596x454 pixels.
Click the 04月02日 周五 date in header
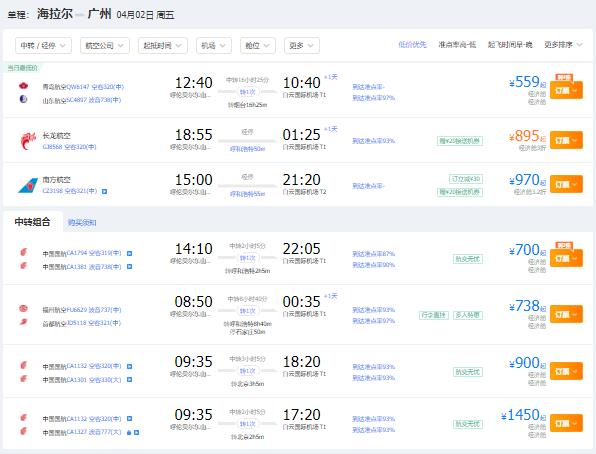pos(145,15)
